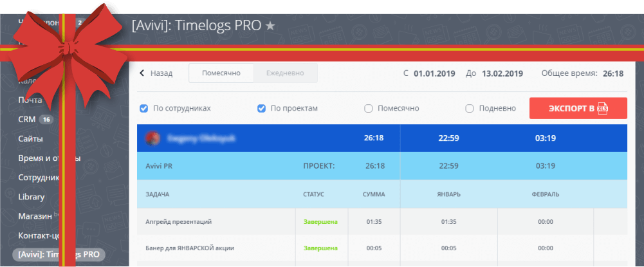644x267 pixels.
Task: Click the task Апгрейд презентаций
Action: [179, 222]
